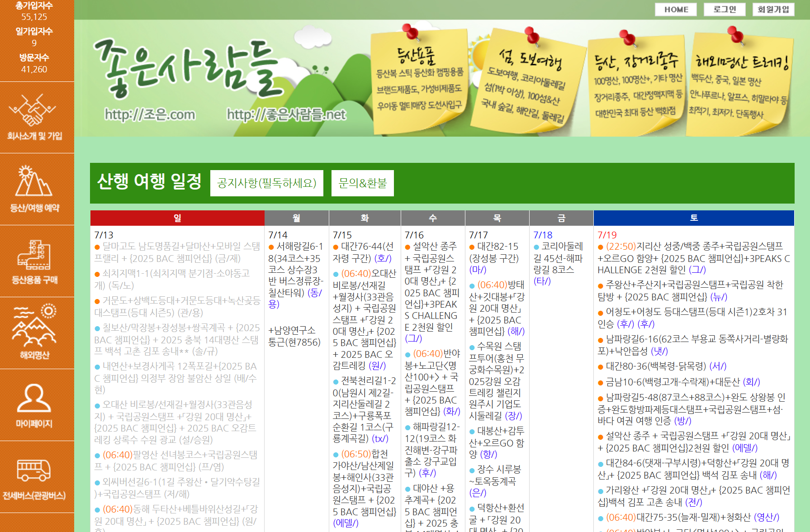
Task: Open 대간76-44(선자령 구간) trip entry
Action: (x=364, y=252)
